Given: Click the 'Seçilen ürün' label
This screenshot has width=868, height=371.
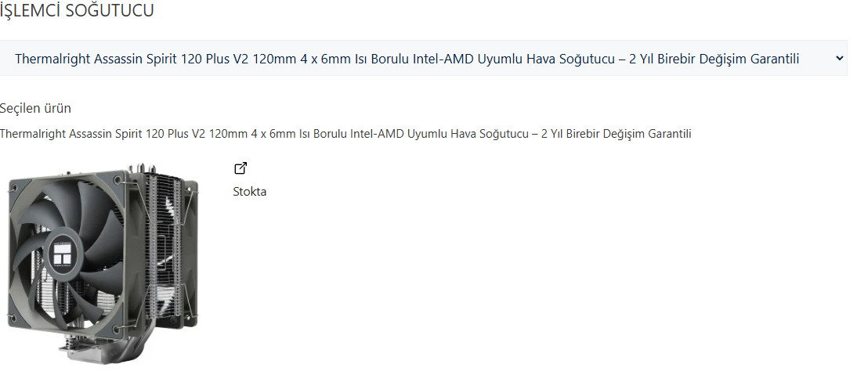Looking at the screenshot, I should coord(35,108).
